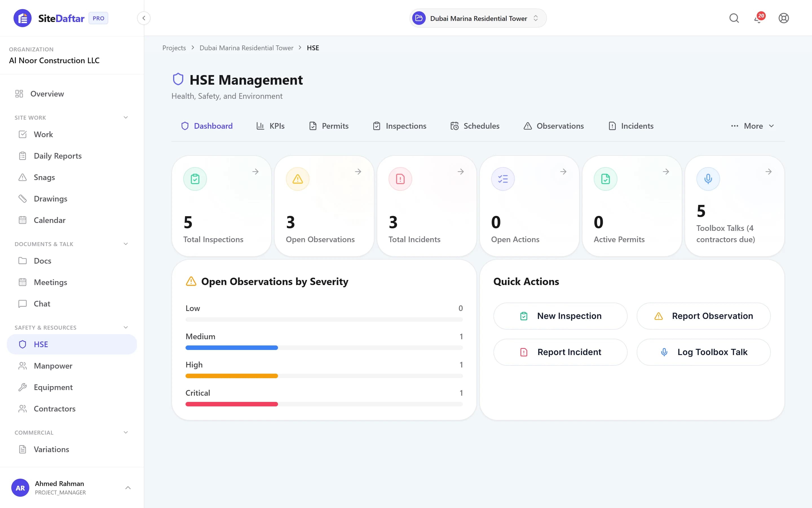This screenshot has width=812, height=508.
Task: Click the Active Permits document icon
Action: (606, 179)
